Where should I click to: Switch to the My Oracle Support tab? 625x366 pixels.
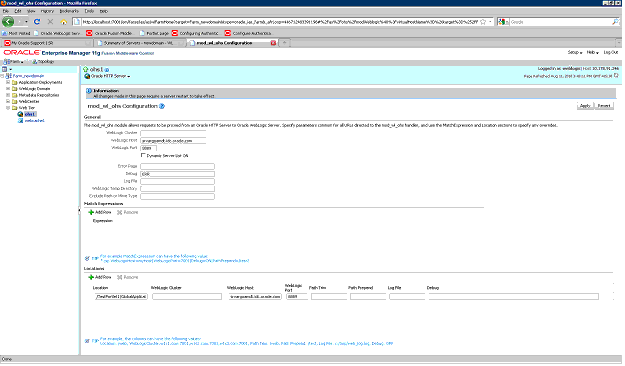click(47, 43)
